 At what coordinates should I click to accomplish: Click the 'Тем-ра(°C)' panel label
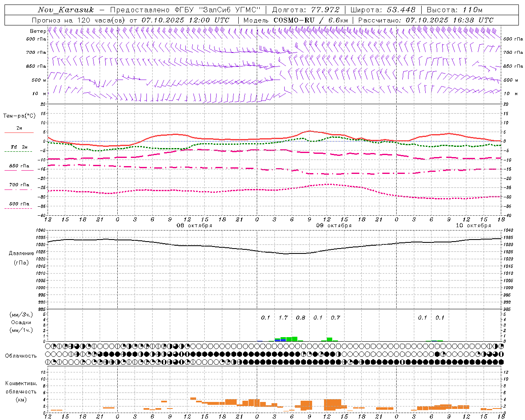point(19,116)
